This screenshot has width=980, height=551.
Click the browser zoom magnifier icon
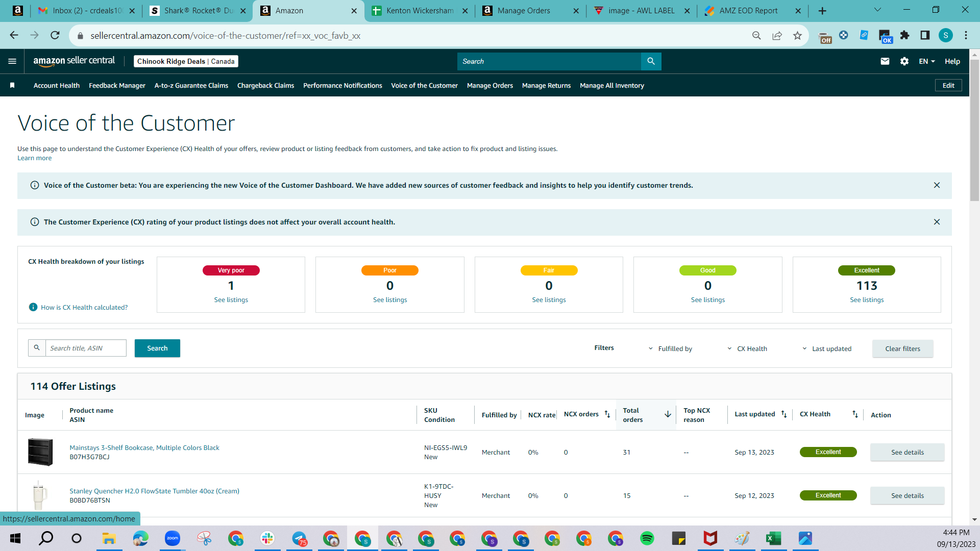756,35
